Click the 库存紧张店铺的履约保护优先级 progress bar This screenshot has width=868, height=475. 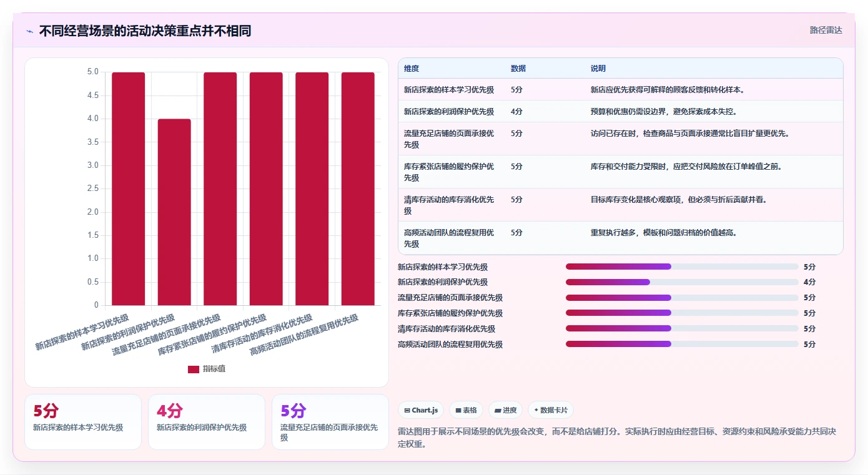pyautogui.click(x=682, y=313)
